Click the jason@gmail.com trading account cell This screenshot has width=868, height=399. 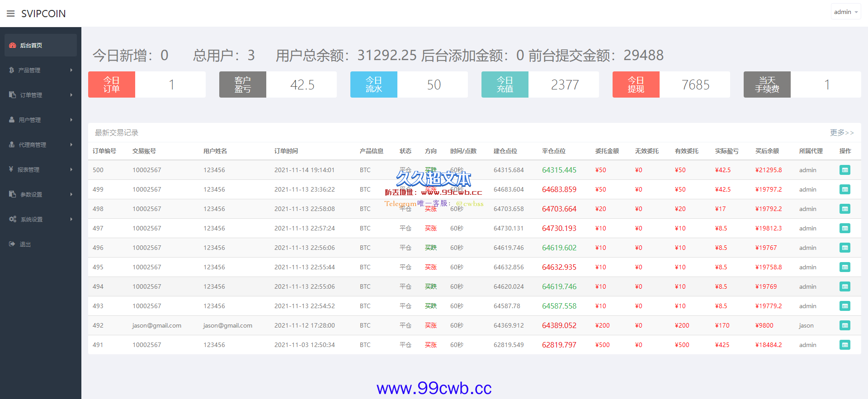pyautogui.click(x=157, y=325)
